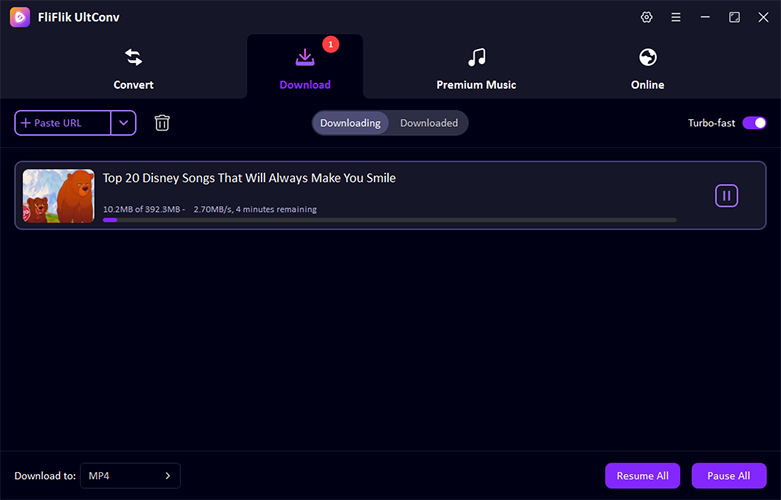Click the Download tray icon
This screenshot has height=500, width=781.
coord(305,58)
